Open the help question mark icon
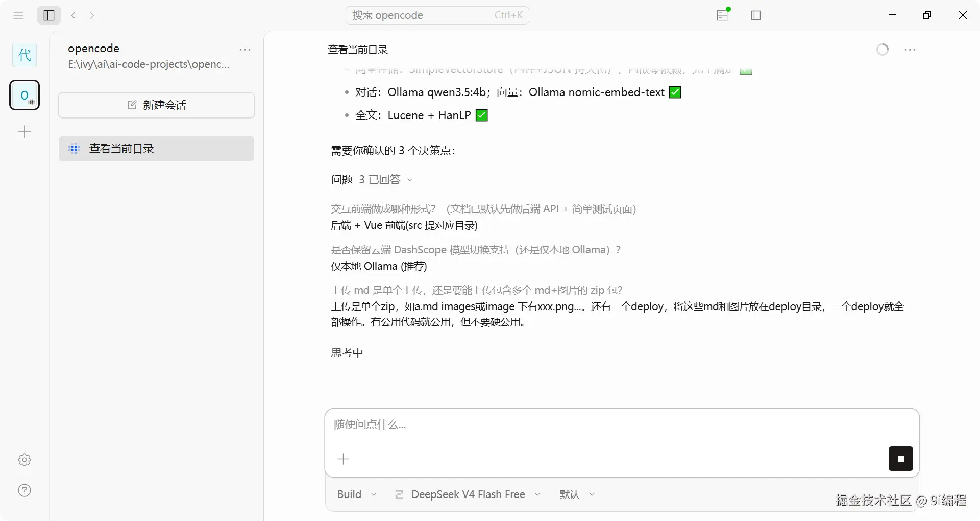980x521 pixels. click(24, 490)
